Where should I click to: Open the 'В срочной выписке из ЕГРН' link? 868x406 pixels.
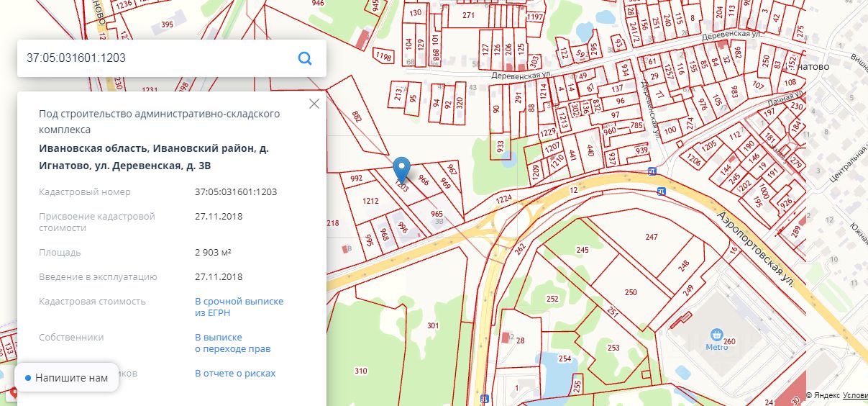coord(239,307)
